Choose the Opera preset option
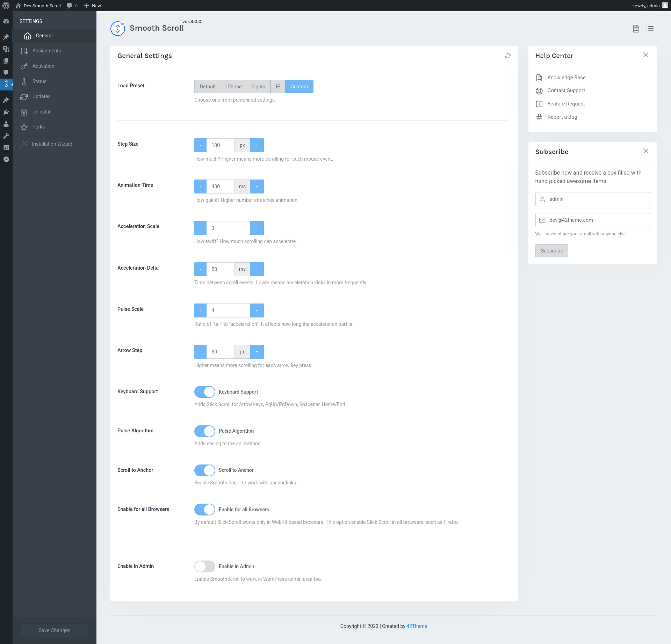The height and width of the screenshot is (644, 671). 258,87
